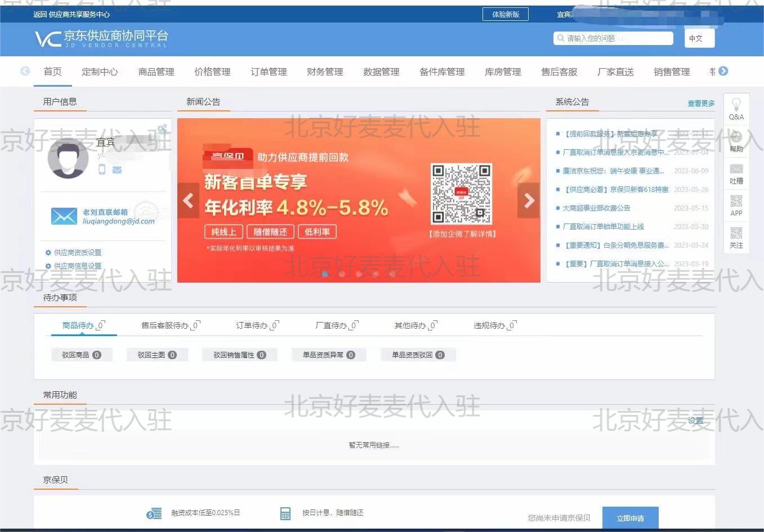This screenshot has width=764, height=532.
Task: Open the 库房管理 menu
Action: coord(503,71)
